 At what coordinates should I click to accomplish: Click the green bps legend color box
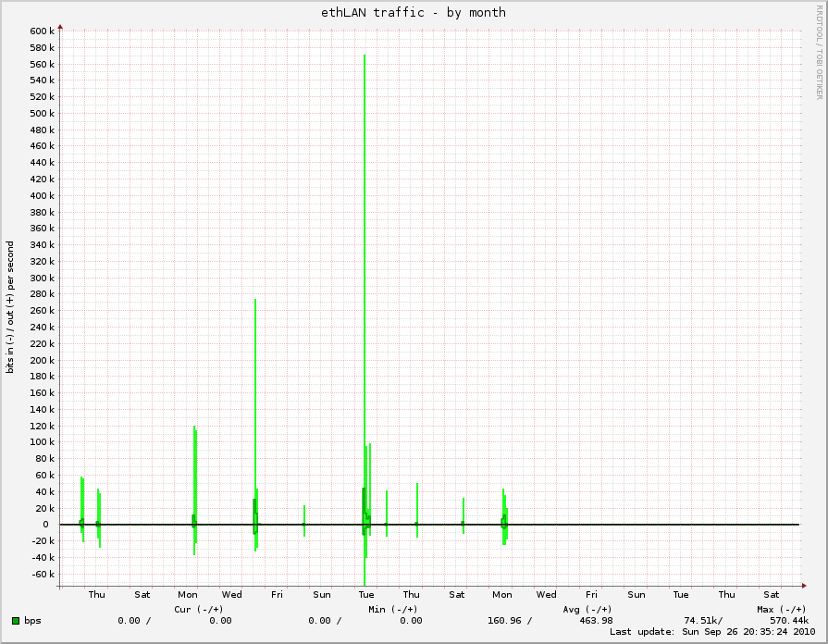pyautogui.click(x=16, y=621)
